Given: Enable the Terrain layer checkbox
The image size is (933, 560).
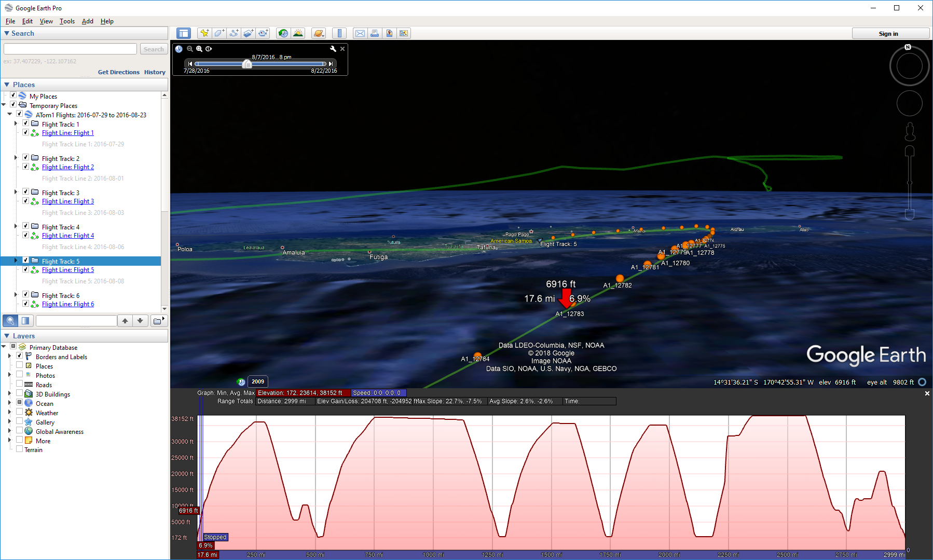Looking at the screenshot, I should pos(19,449).
